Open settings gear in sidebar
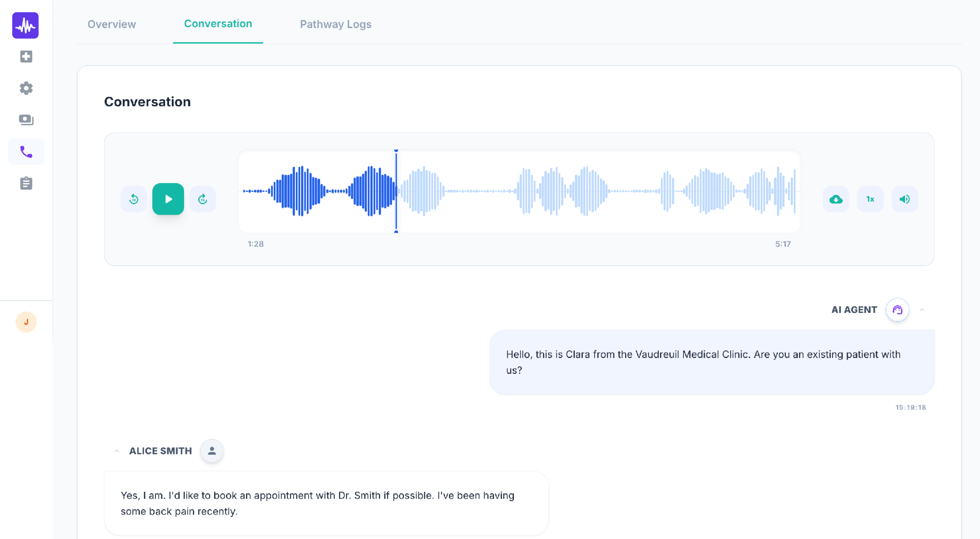The width and height of the screenshot is (980, 539). (x=26, y=88)
